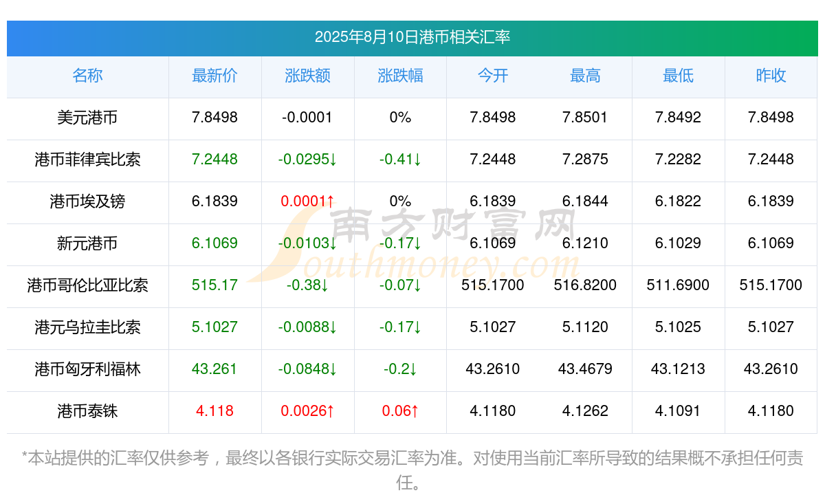Select the 名称 column header
The image size is (825, 504).
pos(87,76)
